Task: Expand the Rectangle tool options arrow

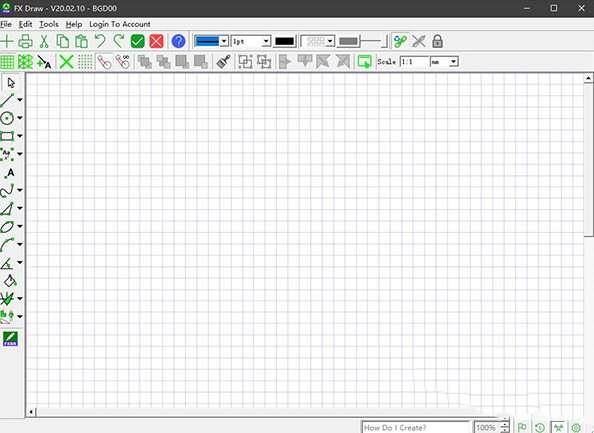Action: (20, 136)
